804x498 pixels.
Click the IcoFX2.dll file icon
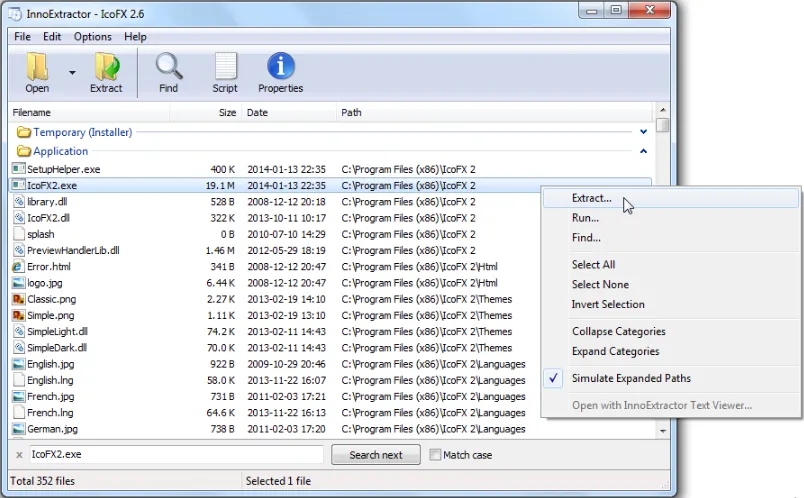click(18, 218)
